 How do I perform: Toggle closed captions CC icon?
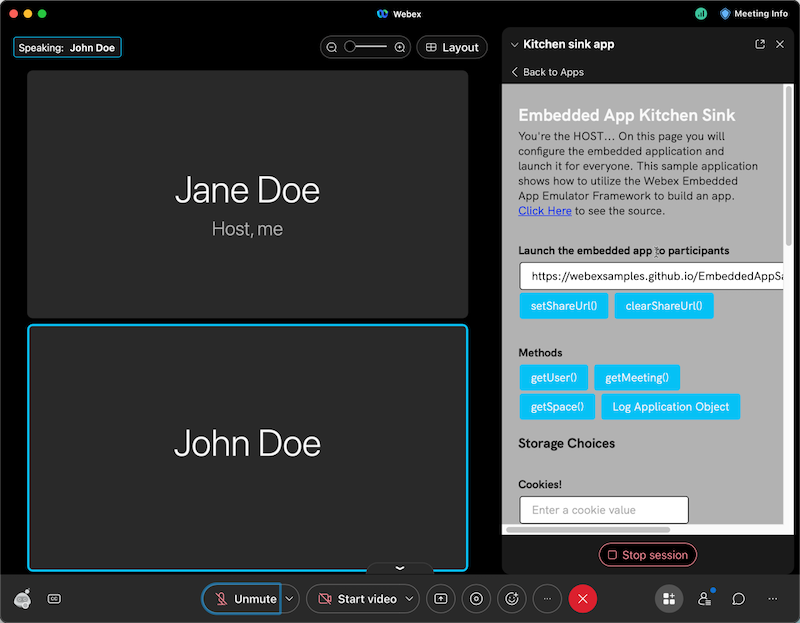point(54,599)
